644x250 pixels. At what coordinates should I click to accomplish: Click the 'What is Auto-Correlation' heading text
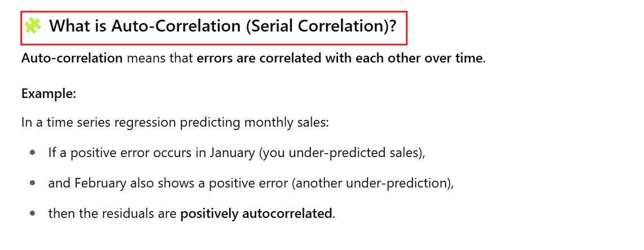coord(145,26)
